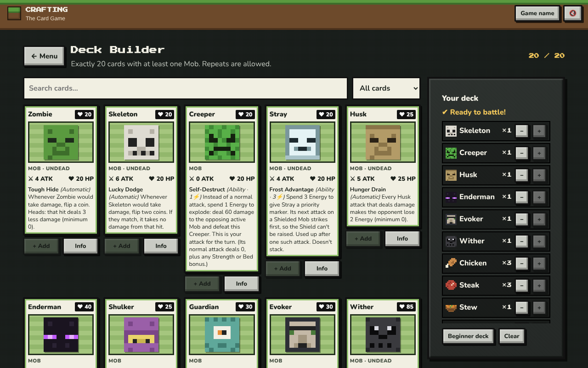Click Evoker's icon in Your deck list
Viewport: 588px width, 368px height.
(x=451, y=219)
